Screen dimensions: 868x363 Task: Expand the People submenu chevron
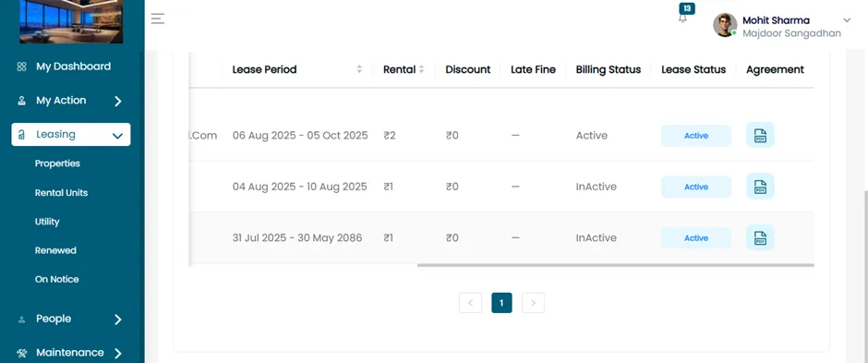tap(117, 320)
